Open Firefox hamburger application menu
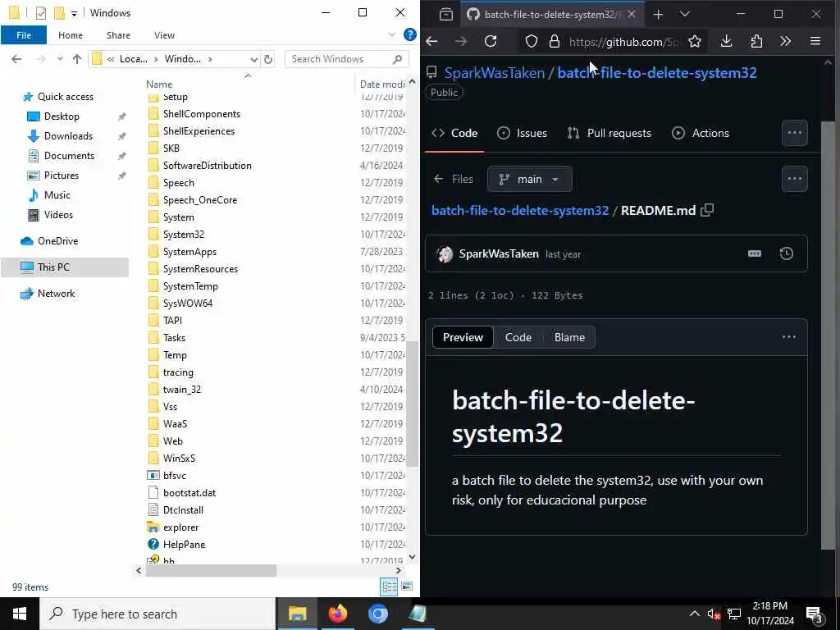This screenshot has width=840, height=630. click(815, 41)
